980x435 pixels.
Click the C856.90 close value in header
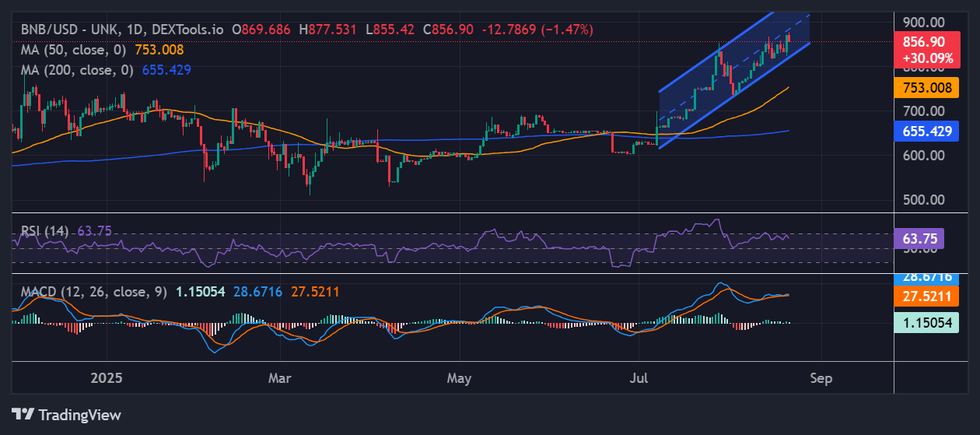[x=448, y=30]
